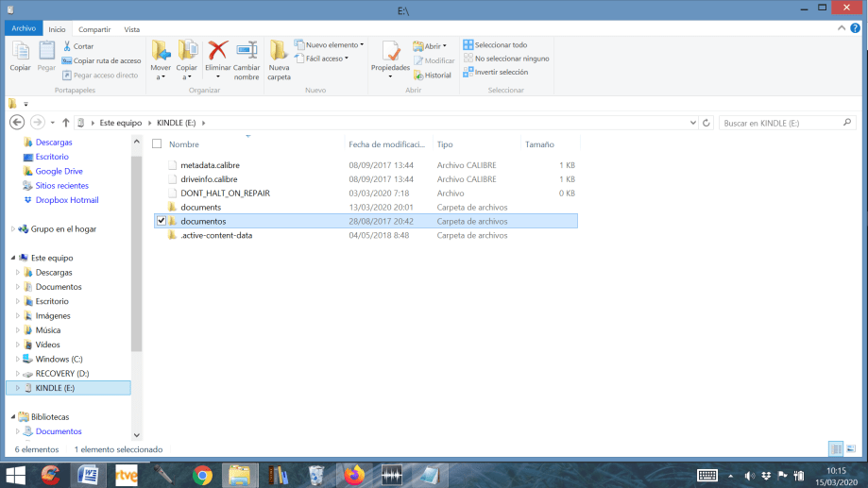
Task: Click Seleccionar todo in the ribbon
Action: coord(500,44)
